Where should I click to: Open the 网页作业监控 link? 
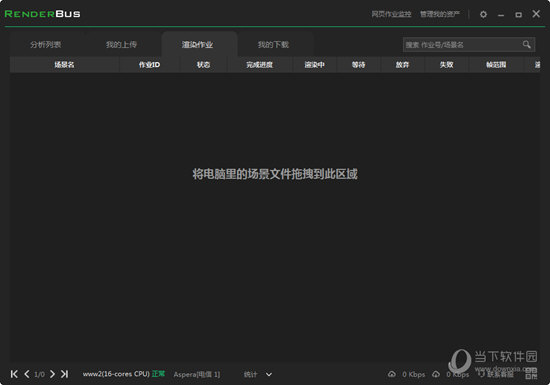tap(391, 14)
